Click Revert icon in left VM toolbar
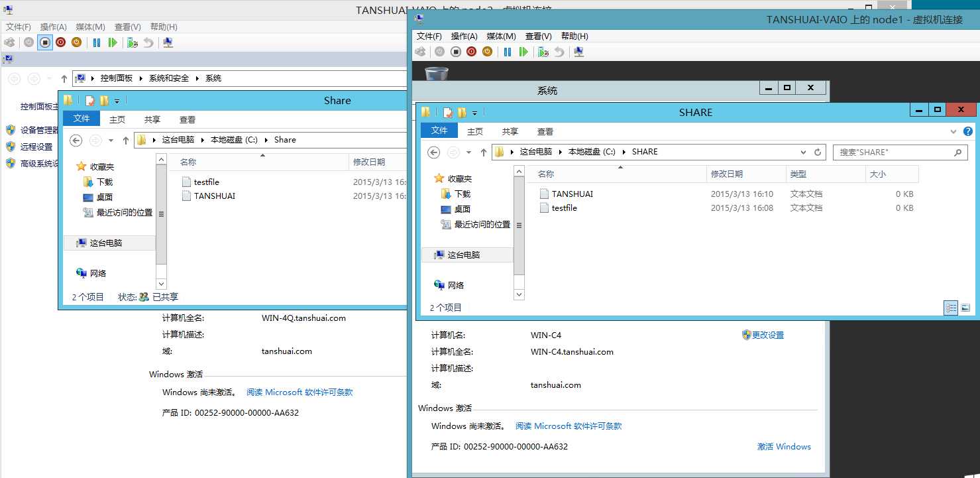This screenshot has height=478, width=980. [148, 42]
